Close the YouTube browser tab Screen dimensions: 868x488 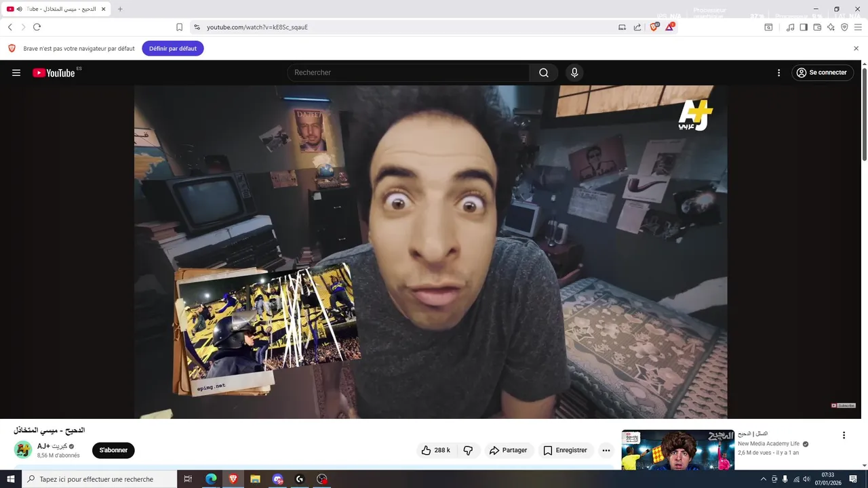103,9
